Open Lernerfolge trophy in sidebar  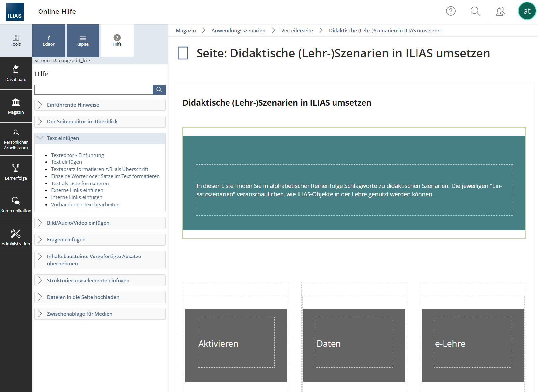(16, 172)
